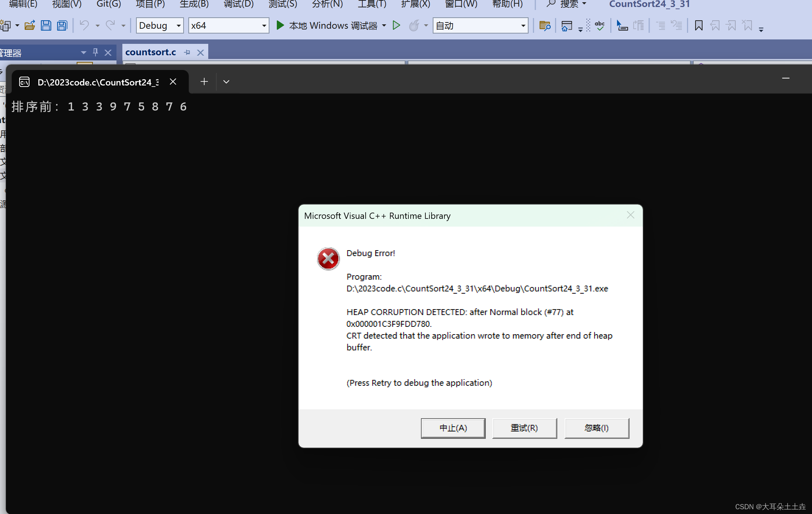Open the 帮助(H) menu
This screenshot has height=514, width=812.
click(x=508, y=4)
